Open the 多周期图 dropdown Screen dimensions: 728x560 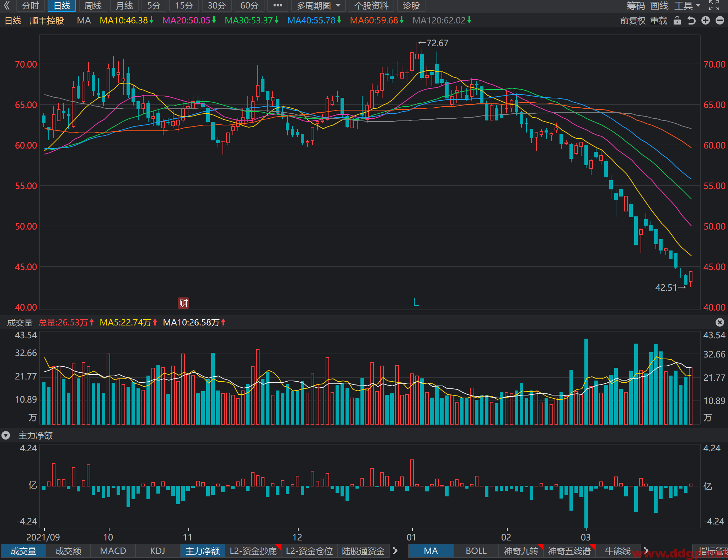[x=318, y=6]
